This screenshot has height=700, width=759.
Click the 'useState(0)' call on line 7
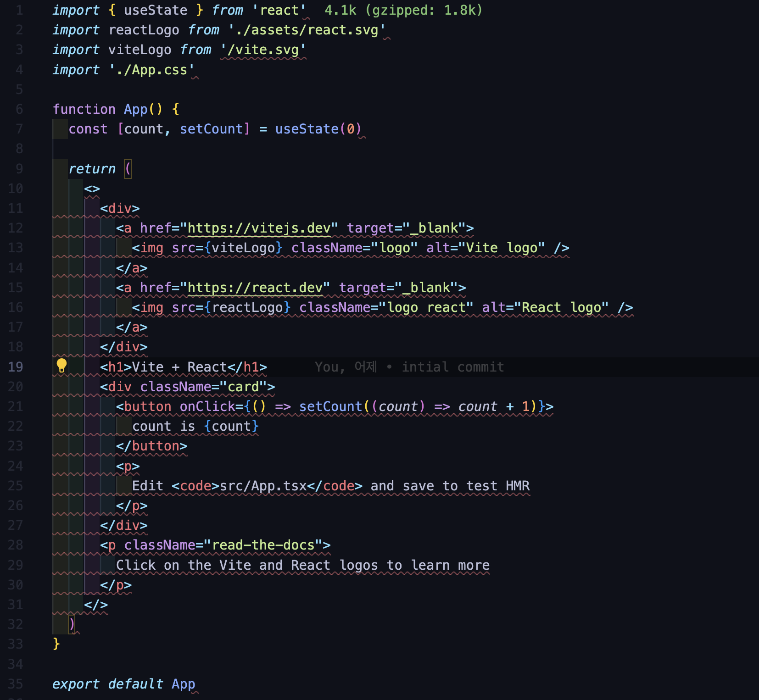tap(318, 129)
